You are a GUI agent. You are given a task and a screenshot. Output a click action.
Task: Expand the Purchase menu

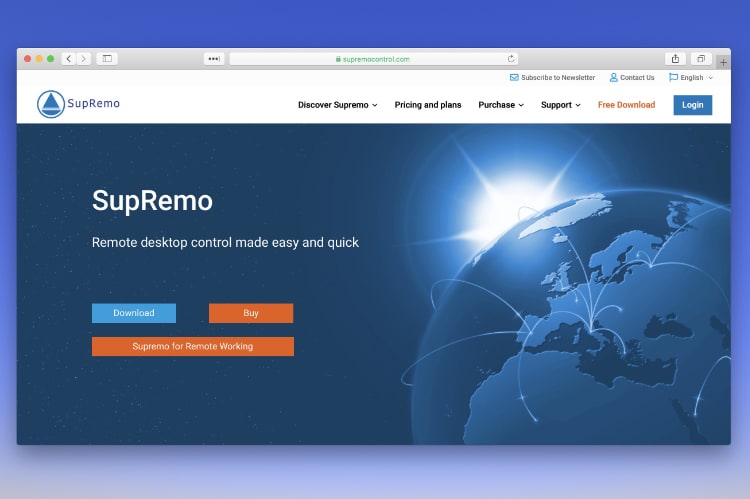[501, 105]
